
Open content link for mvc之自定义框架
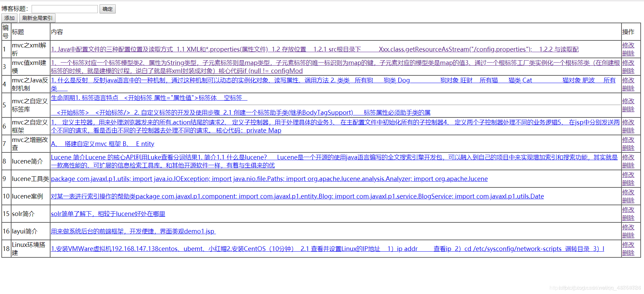tap(335, 126)
